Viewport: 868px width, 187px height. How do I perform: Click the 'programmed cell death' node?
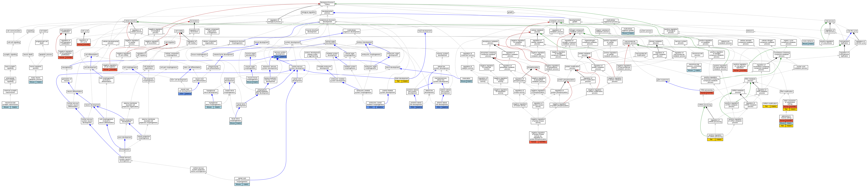point(42,42)
